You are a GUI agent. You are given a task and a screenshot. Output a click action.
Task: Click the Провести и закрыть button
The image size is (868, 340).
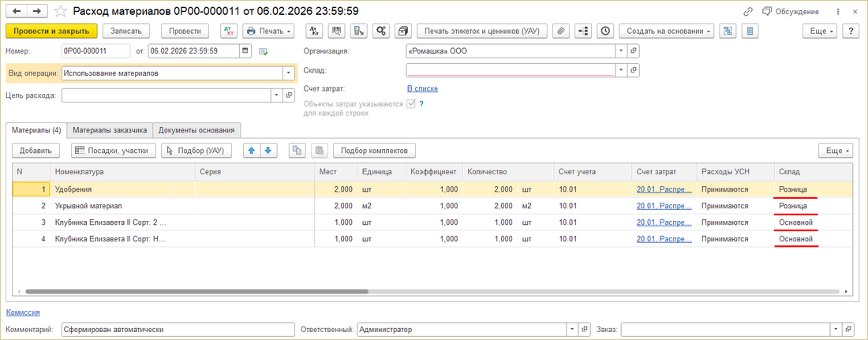[51, 31]
